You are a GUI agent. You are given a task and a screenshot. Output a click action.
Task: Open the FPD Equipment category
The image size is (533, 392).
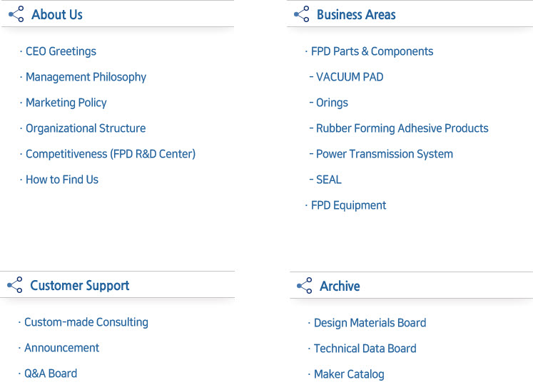pos(348,205)
